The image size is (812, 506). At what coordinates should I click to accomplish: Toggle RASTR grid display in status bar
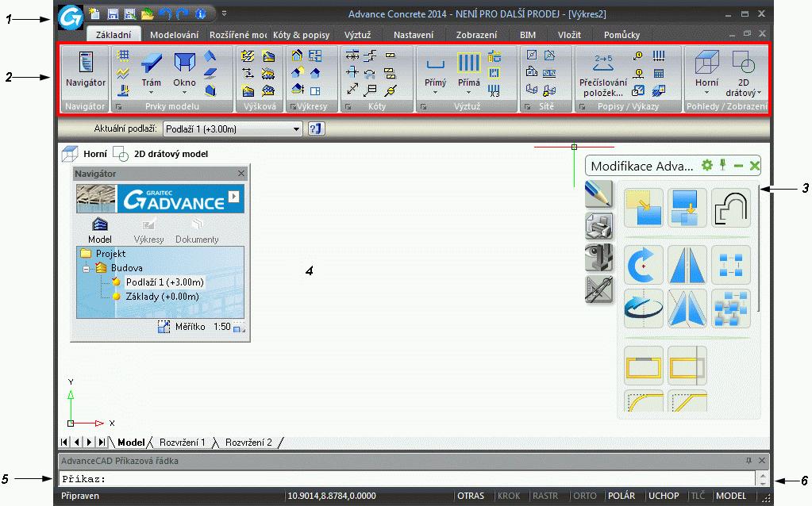pos(545,496)
